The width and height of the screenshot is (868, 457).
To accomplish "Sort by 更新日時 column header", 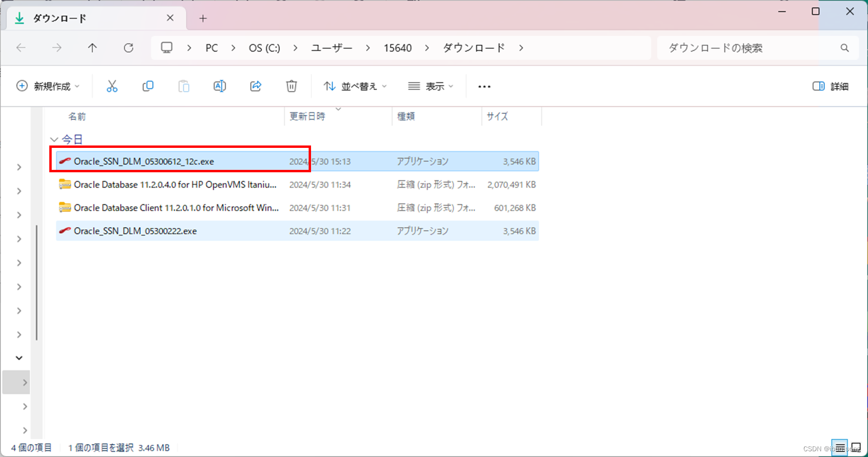I will (x=307, y=116).
